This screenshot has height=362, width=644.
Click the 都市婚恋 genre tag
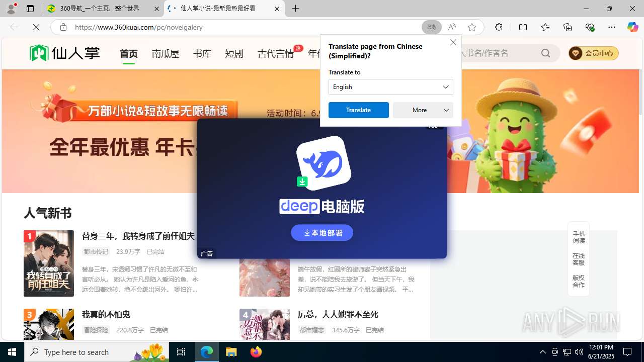pyautogui.click(x=312, y=330)
